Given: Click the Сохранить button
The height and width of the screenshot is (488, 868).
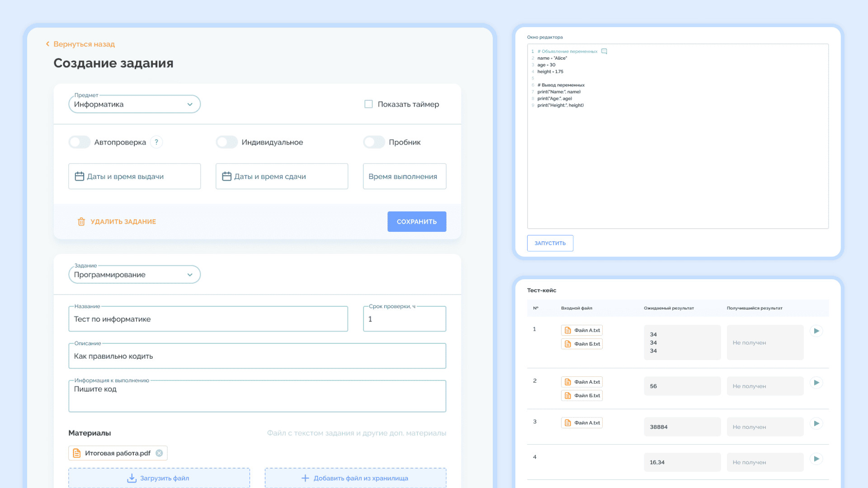Looking at the screenshot, I should pyautogui.click(x=416, y=222).
